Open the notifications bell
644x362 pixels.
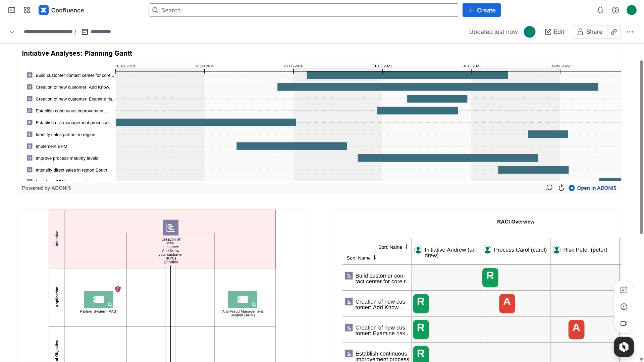click(600, 10)
